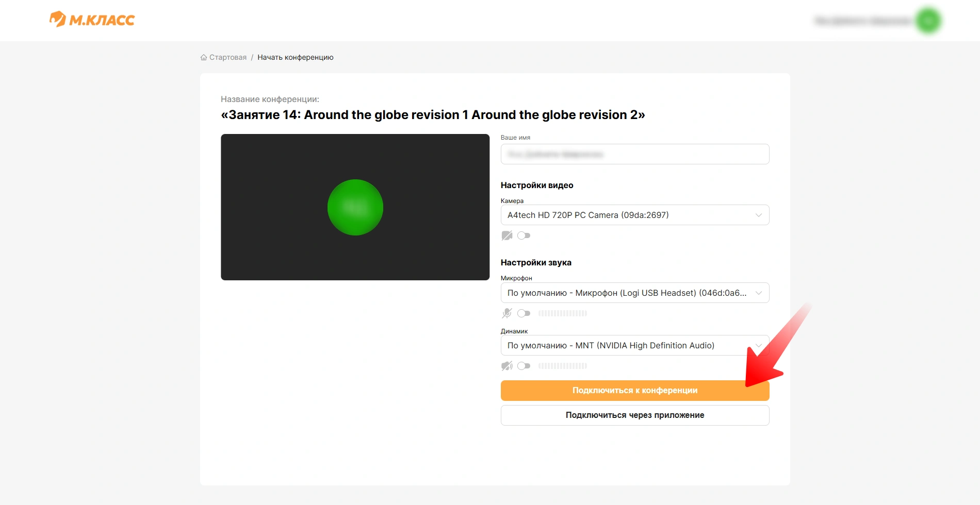Click the camera-off icon
Image resolution: width=980 pixels, height=505 pixels.
pos(507,235)
